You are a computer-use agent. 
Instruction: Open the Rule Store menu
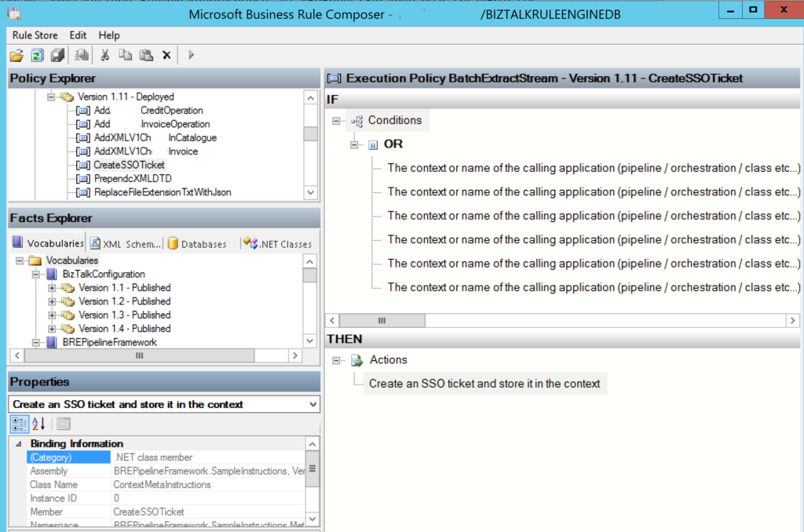click(x=35, y=35)
